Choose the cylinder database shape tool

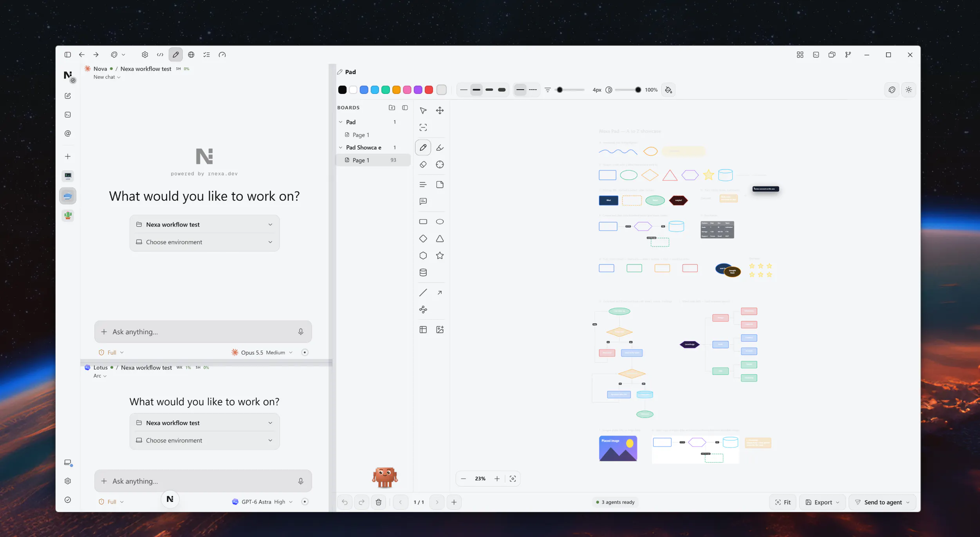pyautogui.click(x=423, y=272)
